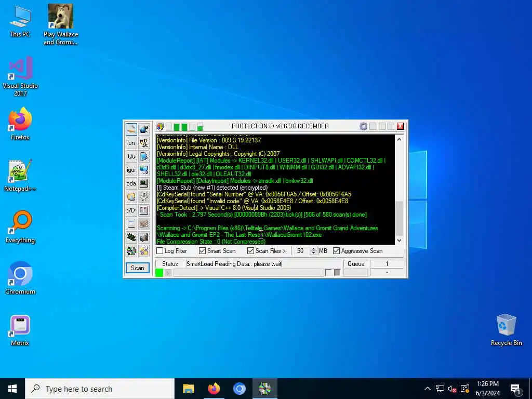Click the taskbar search box
532x399 pixels.
coord(100,389)
